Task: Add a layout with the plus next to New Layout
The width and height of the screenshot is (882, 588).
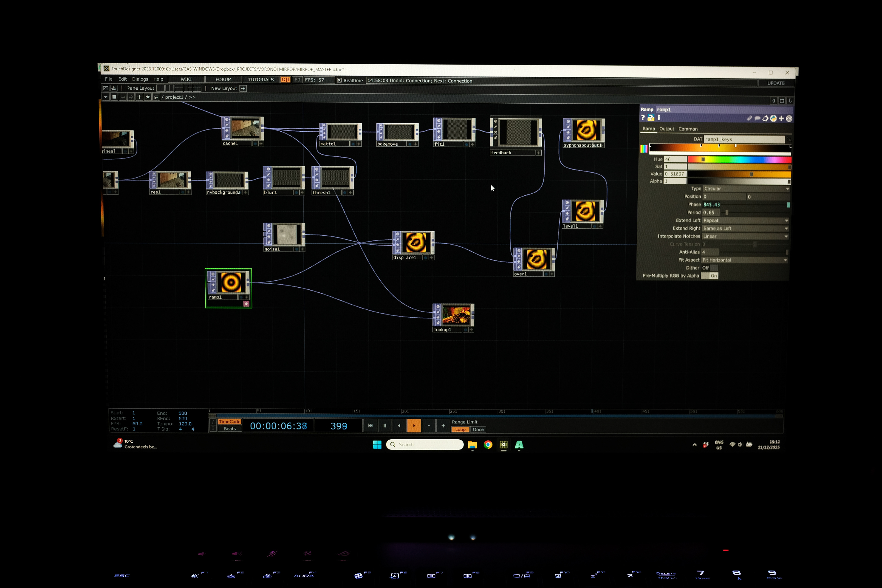Action: [243, 88]
